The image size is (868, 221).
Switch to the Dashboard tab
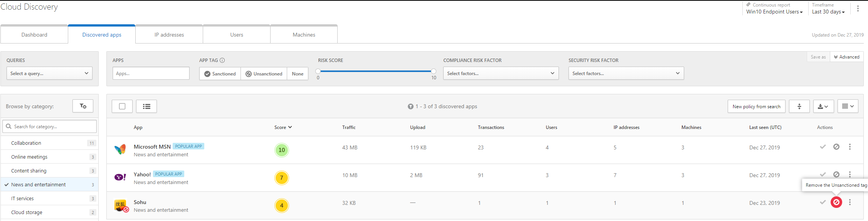coord(34,35)
